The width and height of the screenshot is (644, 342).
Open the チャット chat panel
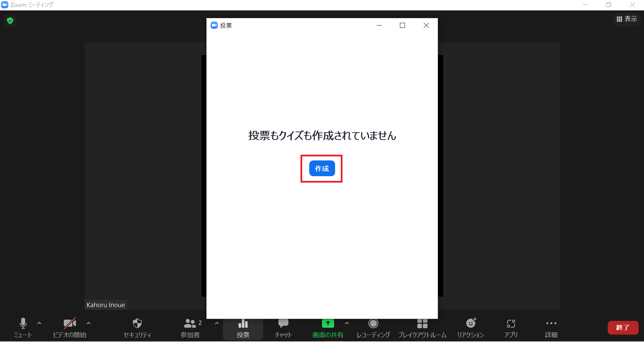pos(283,327)
